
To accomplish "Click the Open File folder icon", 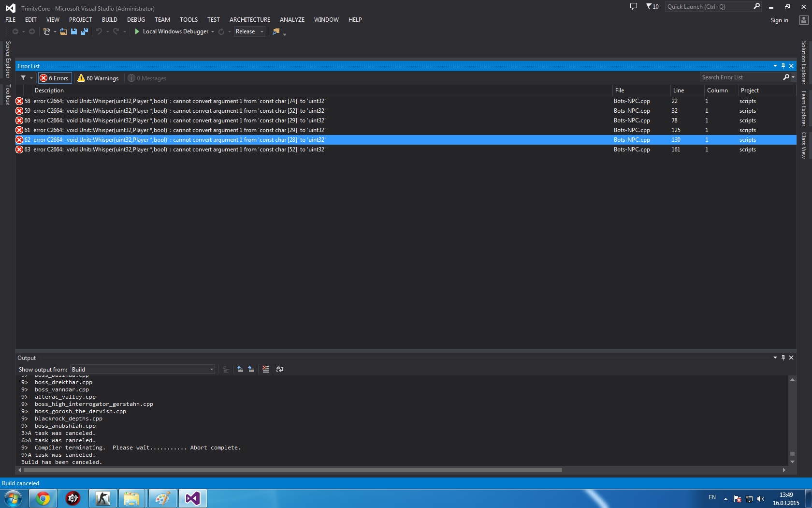I will pyautogui.click(x=63, y=31).
